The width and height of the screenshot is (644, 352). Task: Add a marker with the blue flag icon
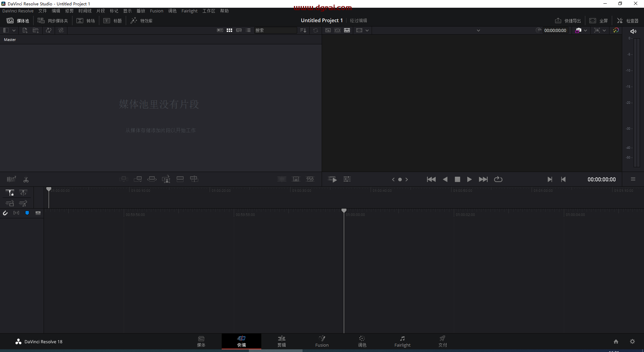(x=27, y=213)
